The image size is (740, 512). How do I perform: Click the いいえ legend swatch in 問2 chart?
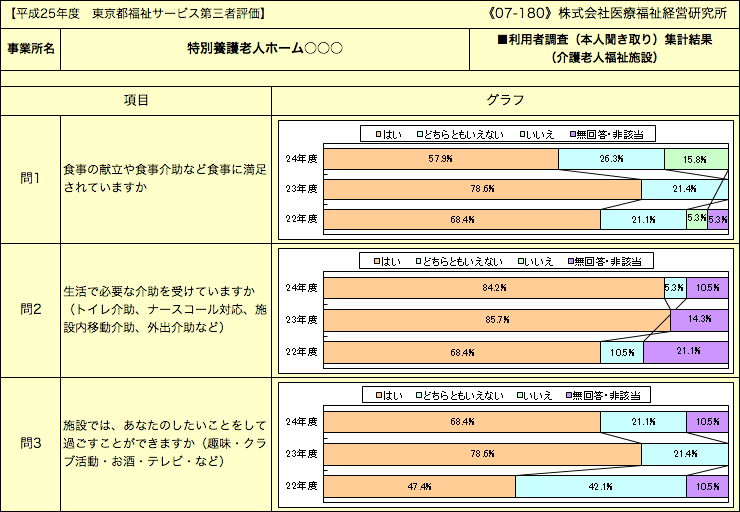521,261
